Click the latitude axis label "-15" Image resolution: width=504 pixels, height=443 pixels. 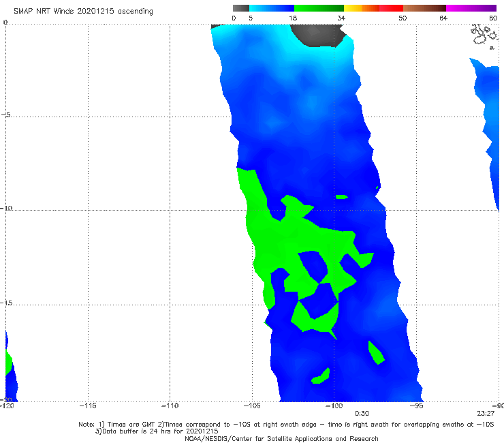(x=6, y=303)
